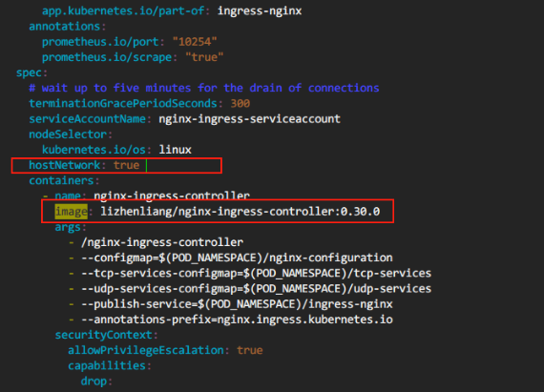
Task: Select allowPrivilegeEscalation 'true' value
Action: click(x=250, y=350)
